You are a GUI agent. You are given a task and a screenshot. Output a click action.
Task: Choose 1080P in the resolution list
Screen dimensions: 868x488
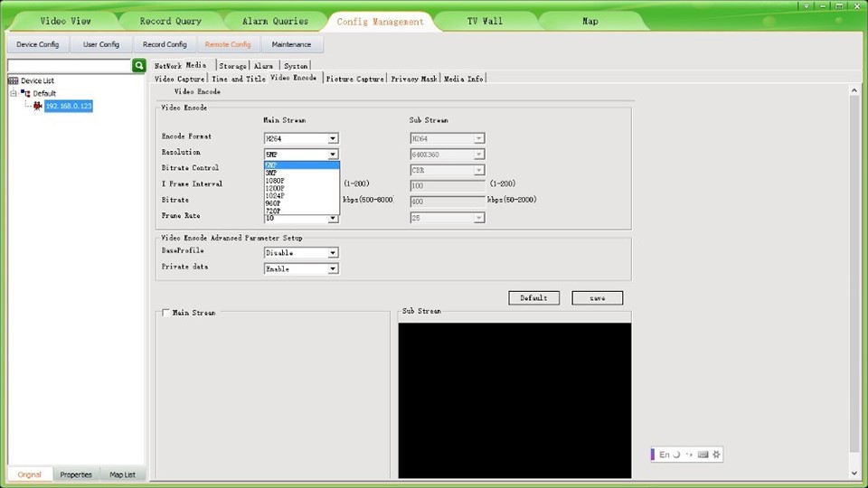click(275, 181)
